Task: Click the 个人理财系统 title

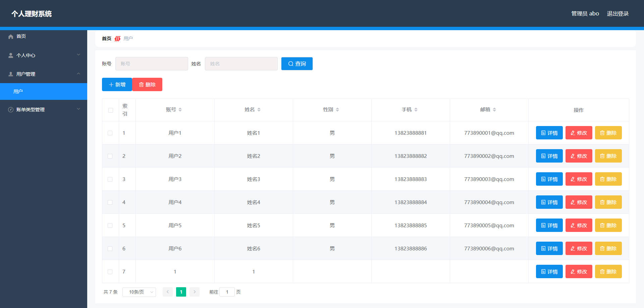Action: pos(32,14)
